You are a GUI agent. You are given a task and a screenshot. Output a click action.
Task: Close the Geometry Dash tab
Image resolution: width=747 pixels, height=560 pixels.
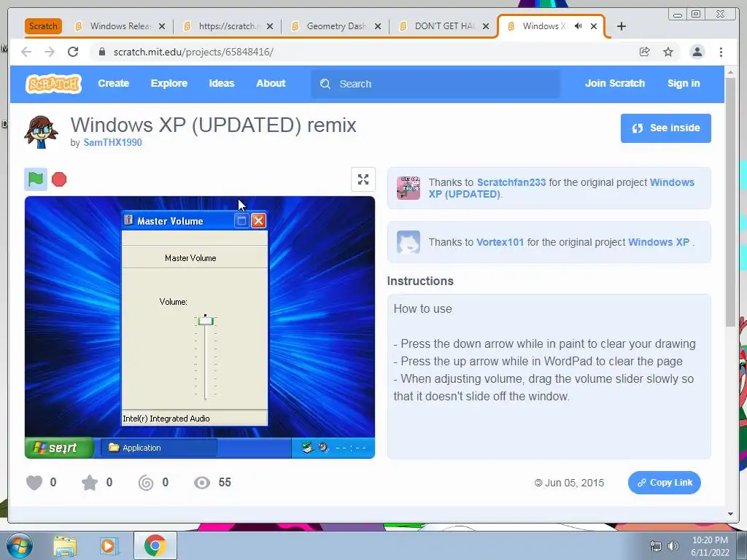pyautogui.click(x=378, y=26)
